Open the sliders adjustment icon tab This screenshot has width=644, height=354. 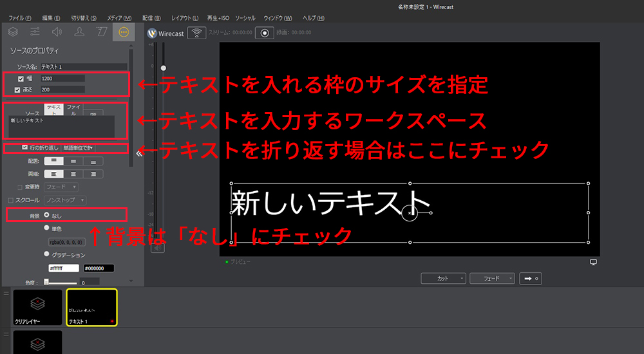click(x=35, y=32)
